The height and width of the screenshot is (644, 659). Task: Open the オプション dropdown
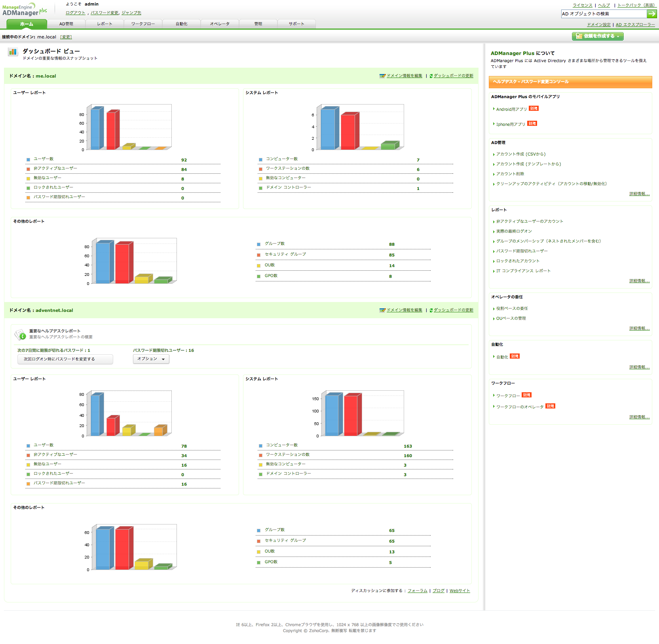[x=151, y=359]
